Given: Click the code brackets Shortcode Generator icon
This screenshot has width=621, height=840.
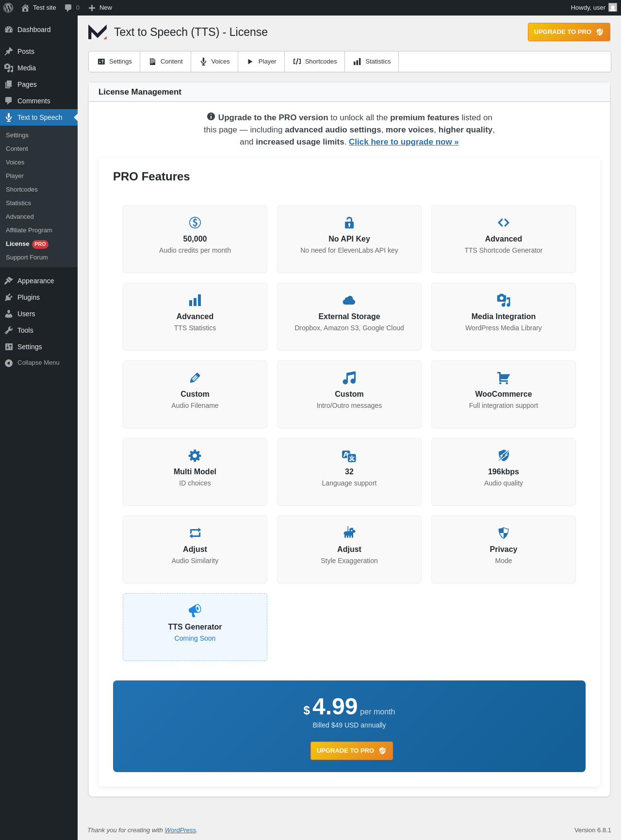Looking at the screenshot, I should coord(504,223).
